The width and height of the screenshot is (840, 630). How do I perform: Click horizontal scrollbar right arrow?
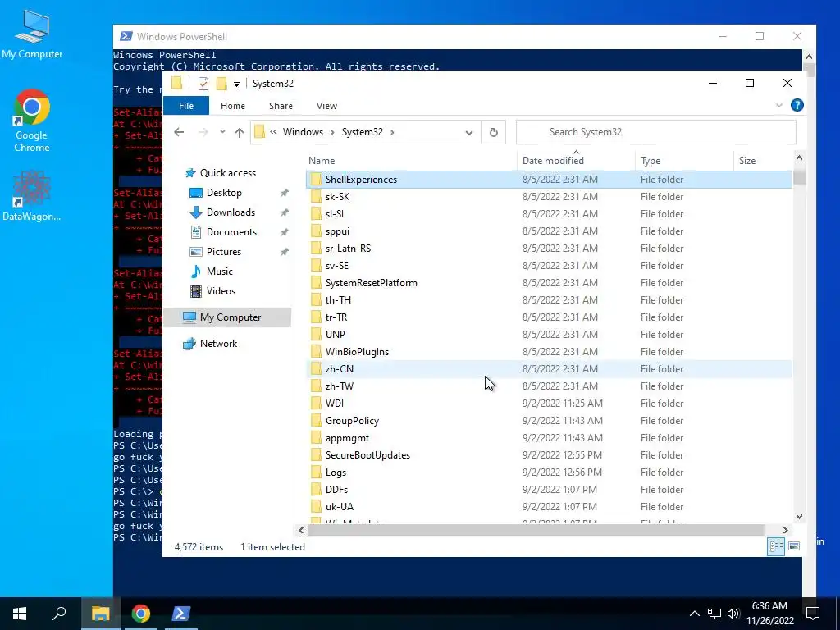[785, 531]
